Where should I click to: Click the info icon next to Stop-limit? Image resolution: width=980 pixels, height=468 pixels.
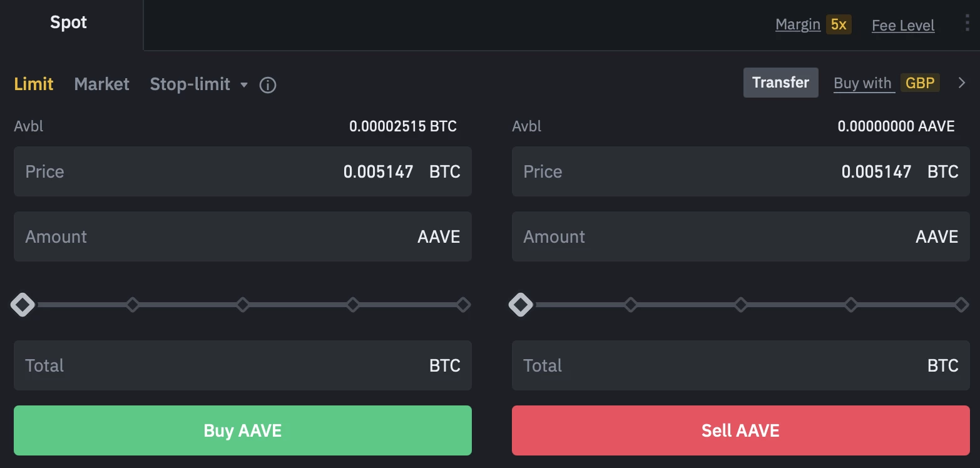click(x=268, y=84)
